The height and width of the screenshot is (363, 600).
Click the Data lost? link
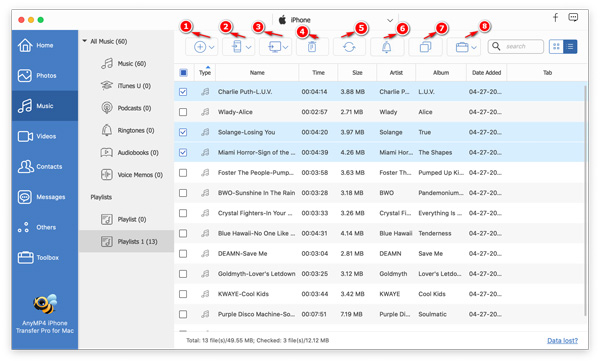coord(562,340)
